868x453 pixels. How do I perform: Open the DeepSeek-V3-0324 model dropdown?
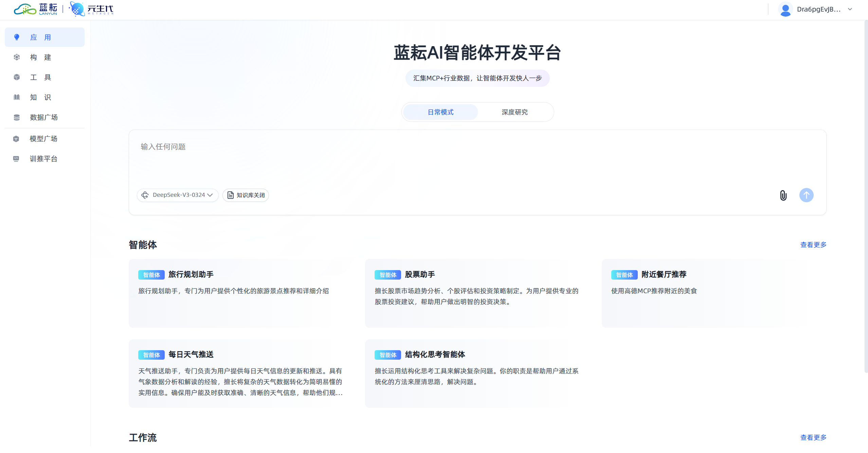[178, 195]
